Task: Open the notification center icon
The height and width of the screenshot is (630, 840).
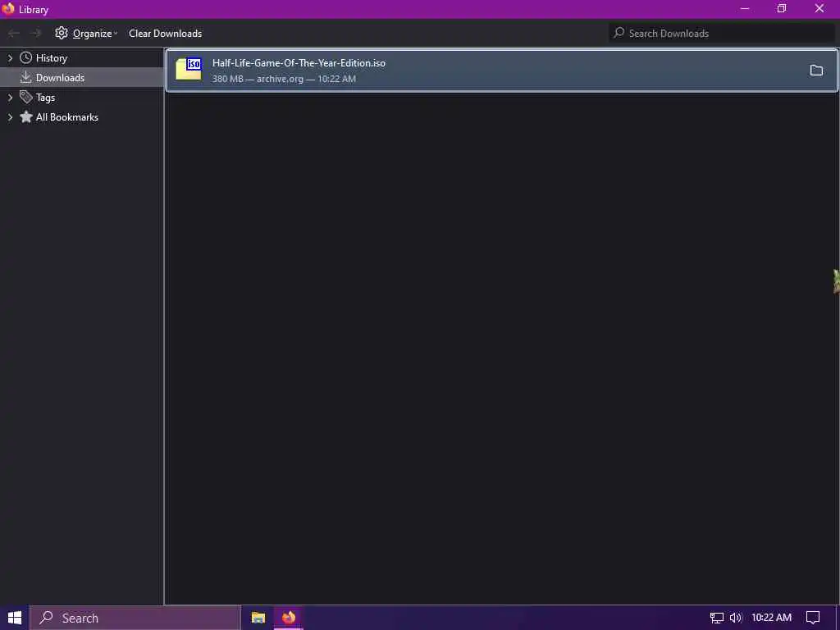Action: (813, 618)
